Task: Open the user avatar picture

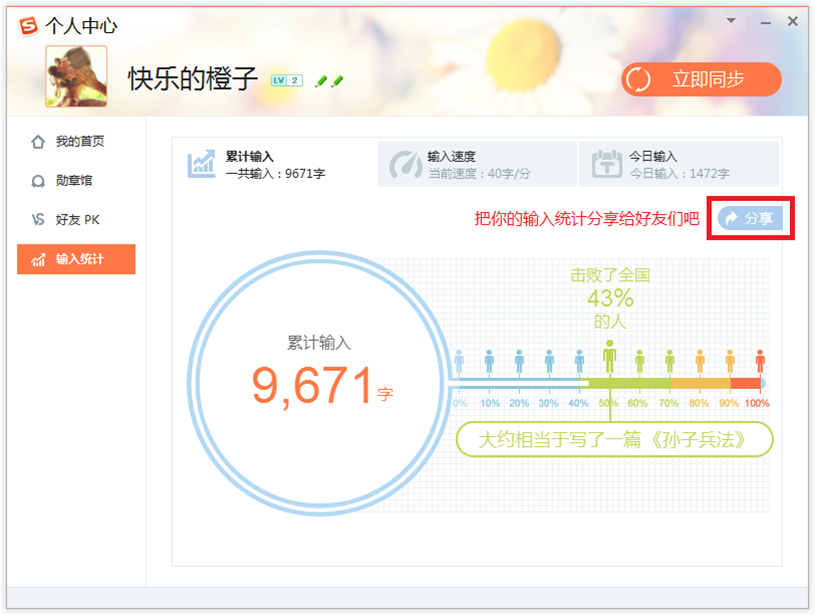Action: tap(76, 76)
